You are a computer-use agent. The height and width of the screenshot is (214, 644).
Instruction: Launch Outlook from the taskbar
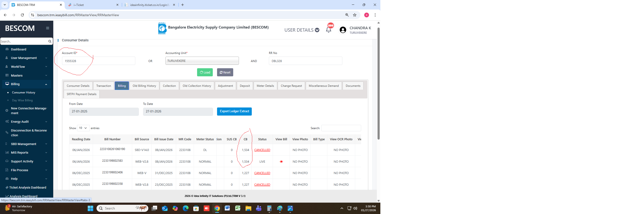click(165, 208)
